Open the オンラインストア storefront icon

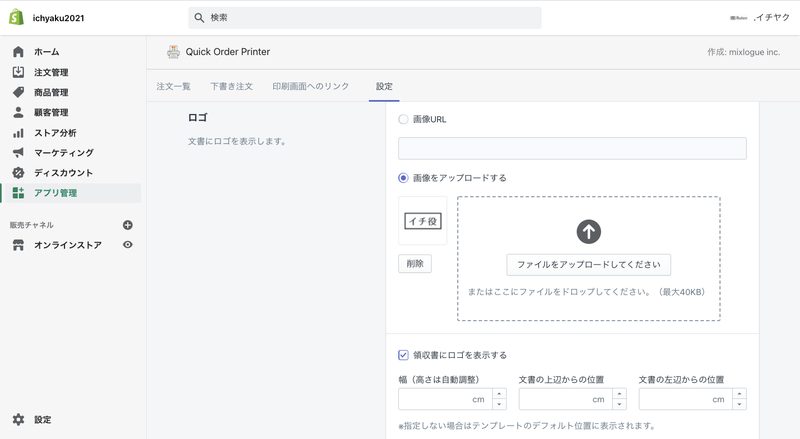pyautogui.click(x=18, y=245)
